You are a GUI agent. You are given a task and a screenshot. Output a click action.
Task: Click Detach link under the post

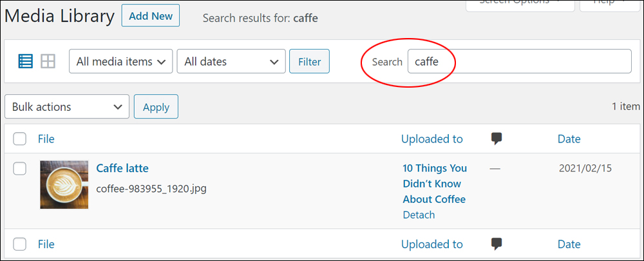click(419, 215)
